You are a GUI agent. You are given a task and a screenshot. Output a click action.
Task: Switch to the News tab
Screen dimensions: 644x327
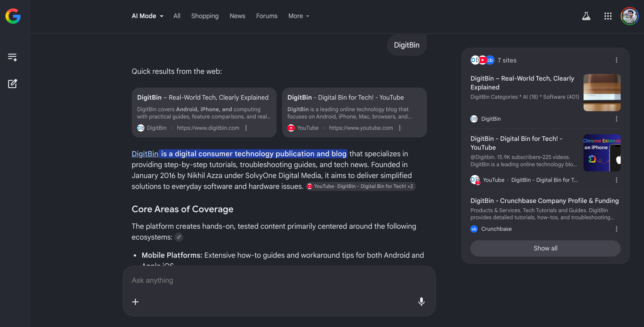pos(237,16)
